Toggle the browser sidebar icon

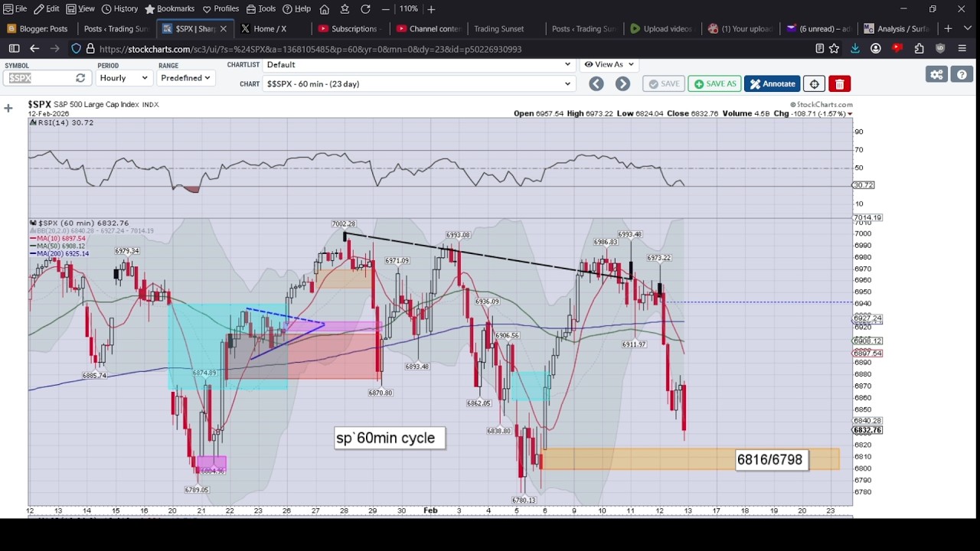coord(14,49)
